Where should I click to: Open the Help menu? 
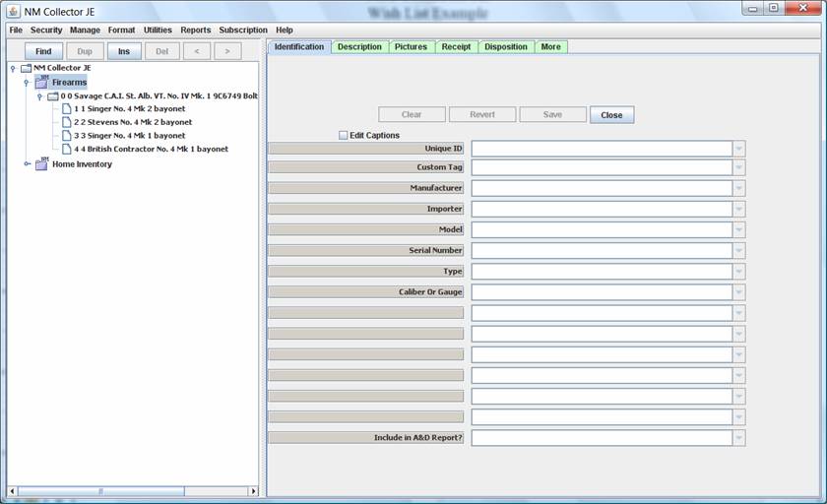tap(285, 31)
